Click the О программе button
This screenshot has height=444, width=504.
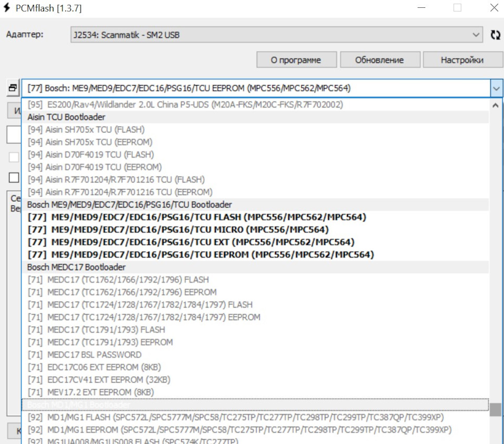(296, 60)
